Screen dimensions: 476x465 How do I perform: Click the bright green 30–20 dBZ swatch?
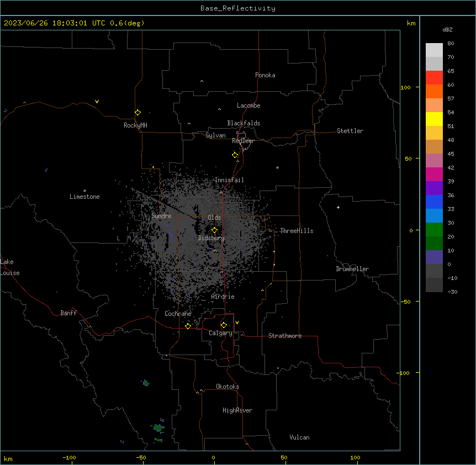(434, 230)
